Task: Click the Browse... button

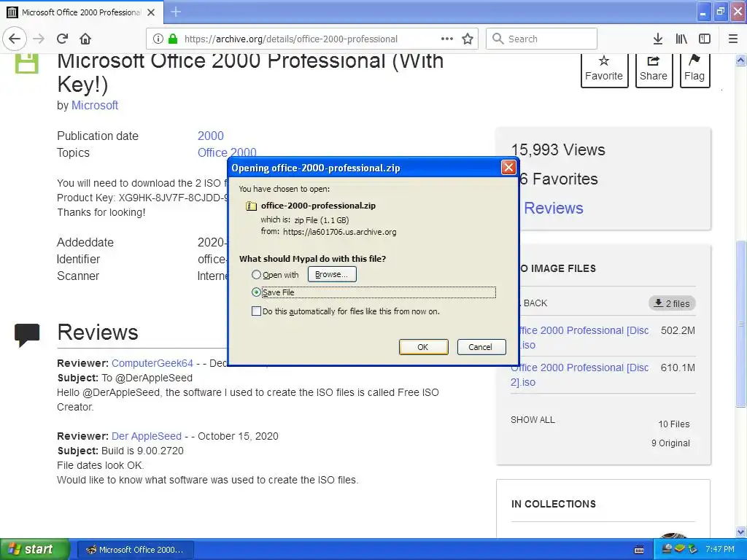Action: (332, 274)
